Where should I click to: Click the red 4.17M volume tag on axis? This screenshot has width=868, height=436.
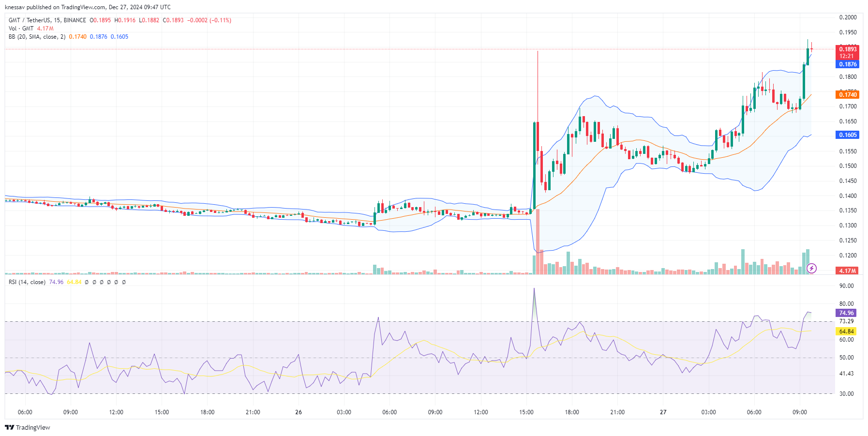pyautogui.click(x=848, y=271)
